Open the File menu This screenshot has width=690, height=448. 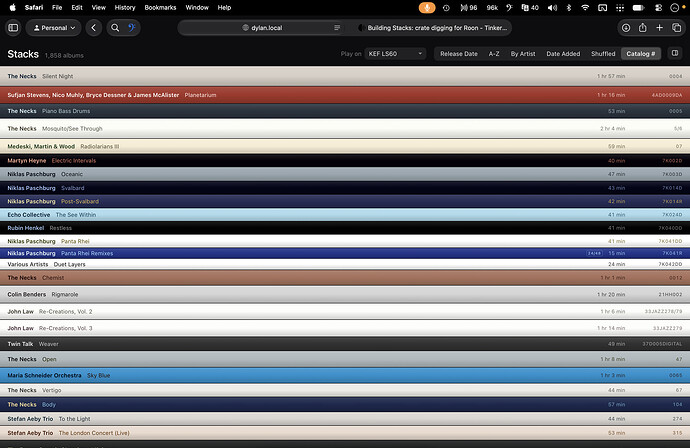click(x=57, y=7)
